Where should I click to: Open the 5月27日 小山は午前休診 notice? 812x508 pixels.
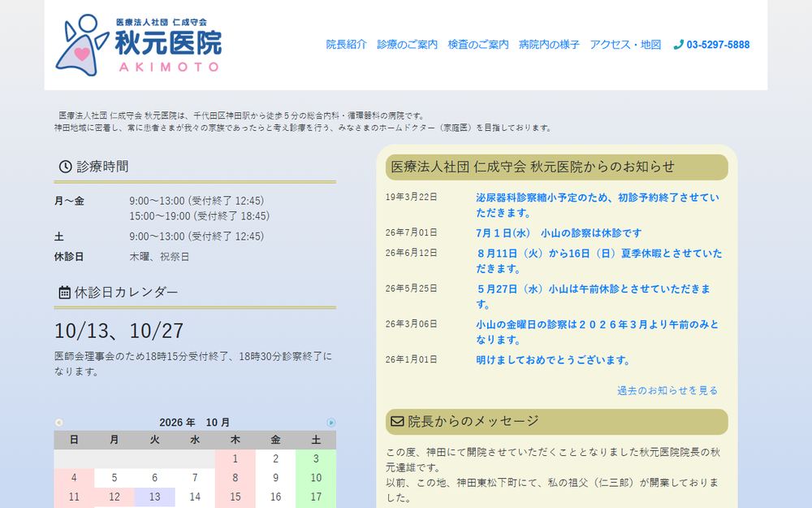click(x=594, y=296)
